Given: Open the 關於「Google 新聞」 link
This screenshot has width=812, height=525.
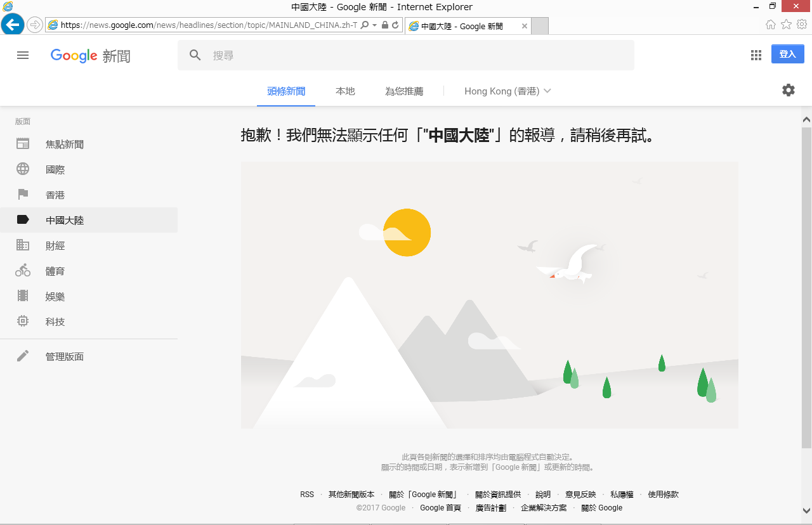Looking at the screenshot, I should click(424, 495).
